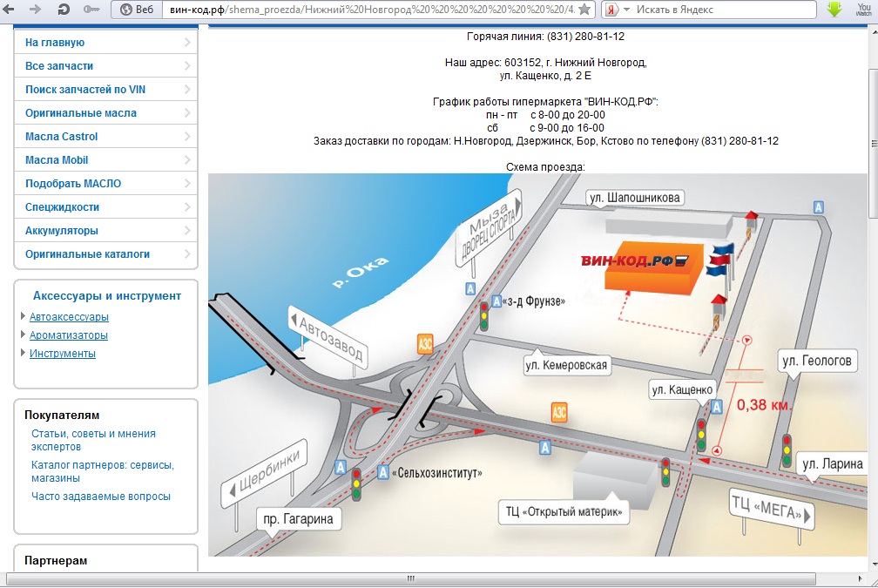Click bus stop icon at Сельхозинститут
Image resolution: width=878 pixels, height=588 pixels.
tap(383, 472)
